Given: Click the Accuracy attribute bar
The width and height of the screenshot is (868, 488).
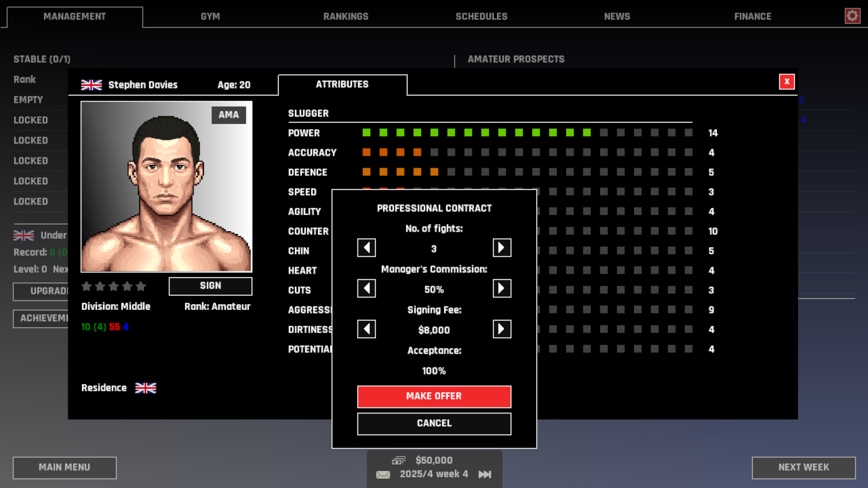Looking at the screenshot, I should (x=527, y=153).
